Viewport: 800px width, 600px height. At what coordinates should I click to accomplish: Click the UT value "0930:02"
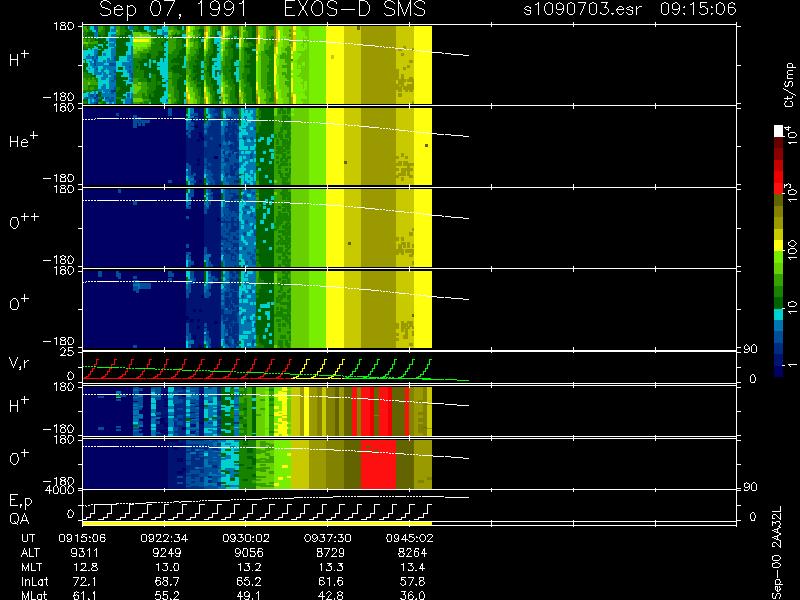246,538
